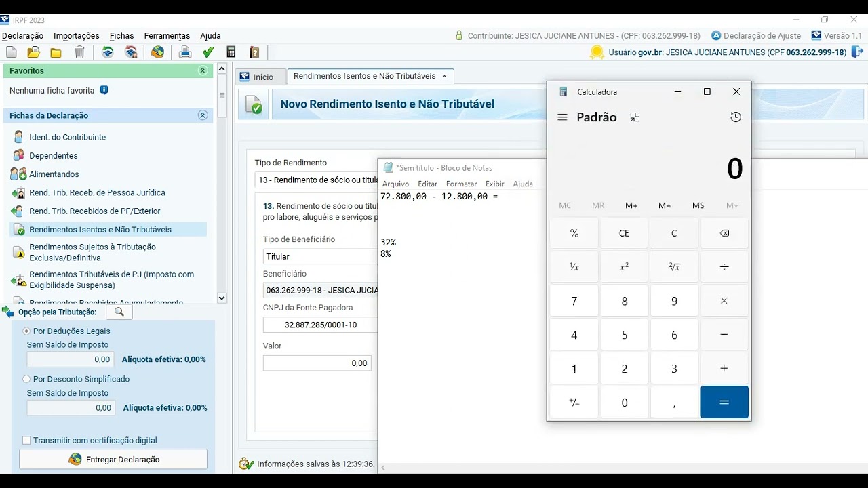Screen dimensions: 868x488
Task: Click the printer icon
Action: click(x=185, y=52)
